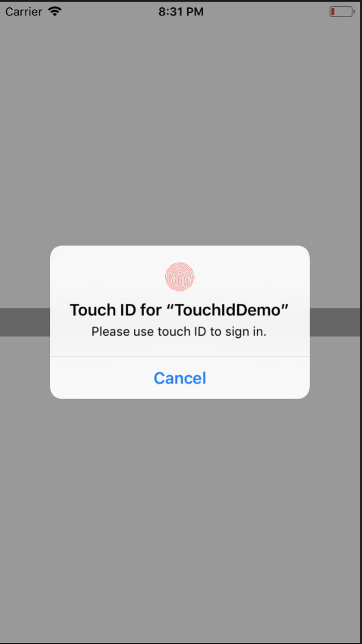Click the Carrier label in status bar
Screen dimensions: 362x644
(23, 11)
